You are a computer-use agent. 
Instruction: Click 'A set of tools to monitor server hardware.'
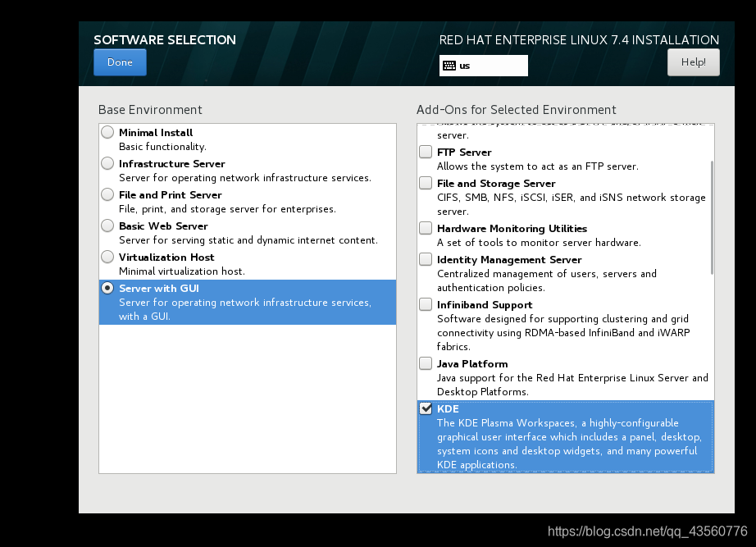(539, 243)
